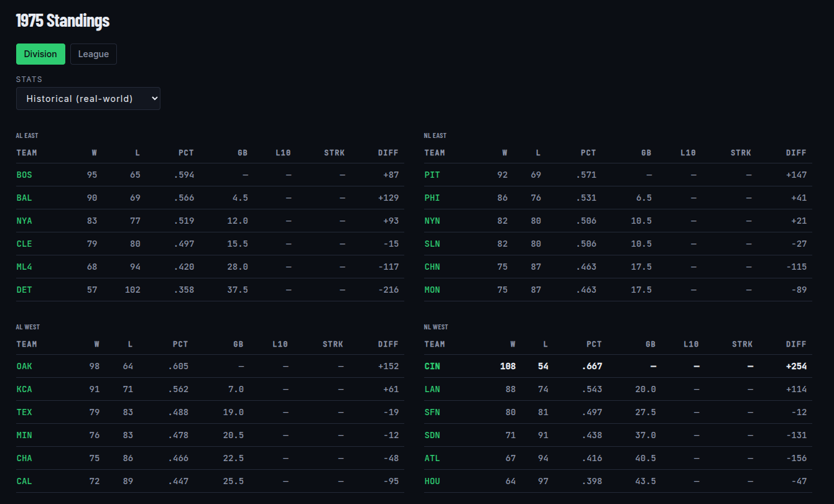Open the CHN team link
834x504 pixels.
tap(432, 267)
